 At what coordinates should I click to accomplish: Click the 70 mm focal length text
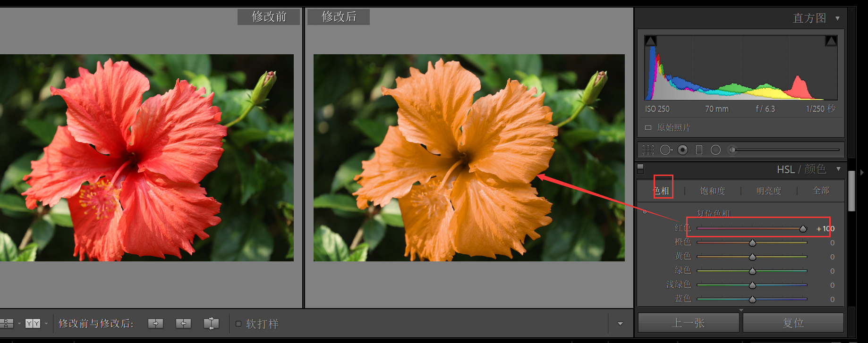point(717,109)
